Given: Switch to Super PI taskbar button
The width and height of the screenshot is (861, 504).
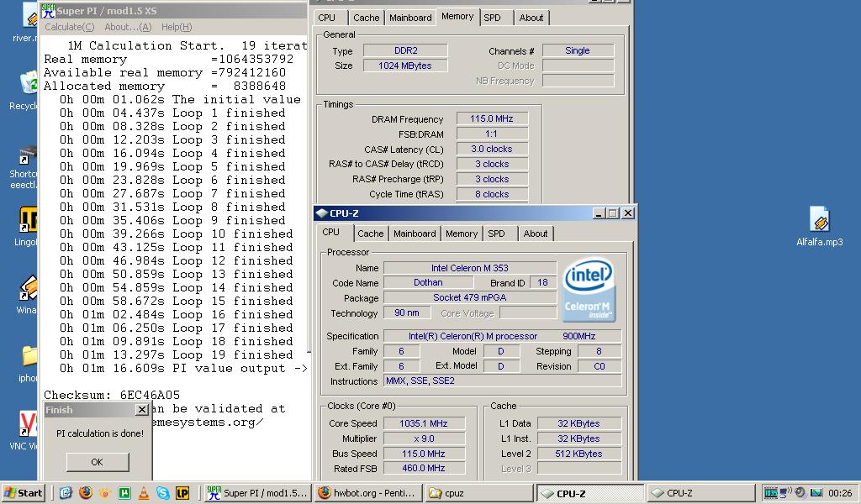Looking at the screenshot, I should click(257, 493).
